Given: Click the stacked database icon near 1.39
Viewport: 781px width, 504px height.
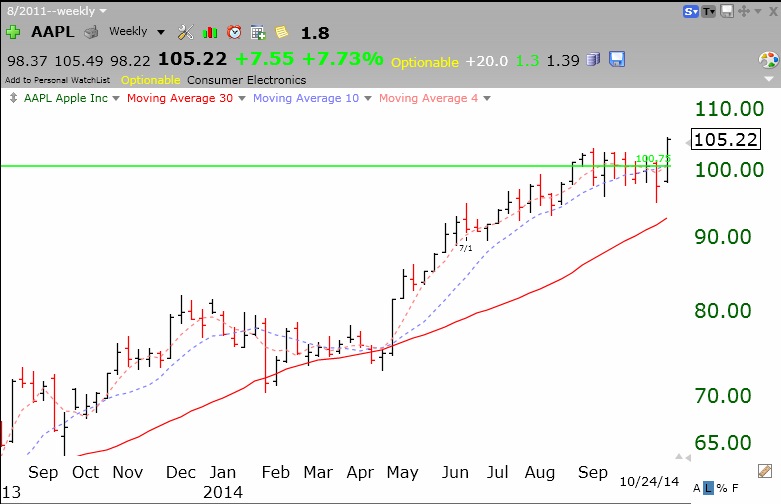Looking at the screenshot, I should tap(593, 60).
